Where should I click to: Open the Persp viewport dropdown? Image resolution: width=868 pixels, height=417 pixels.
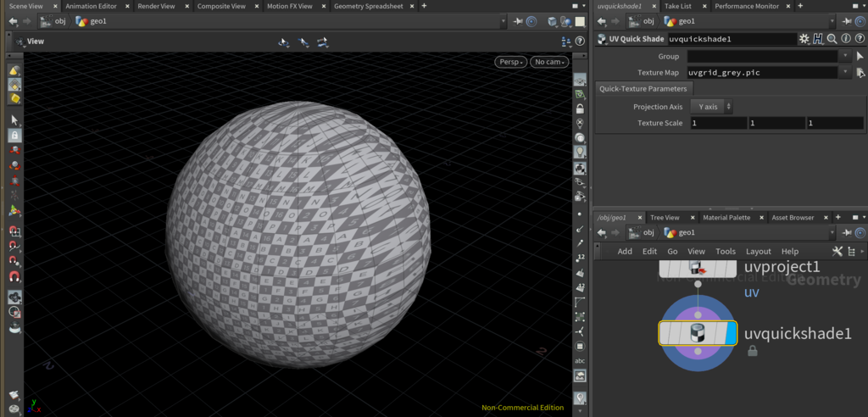click(x=511, y=62)
